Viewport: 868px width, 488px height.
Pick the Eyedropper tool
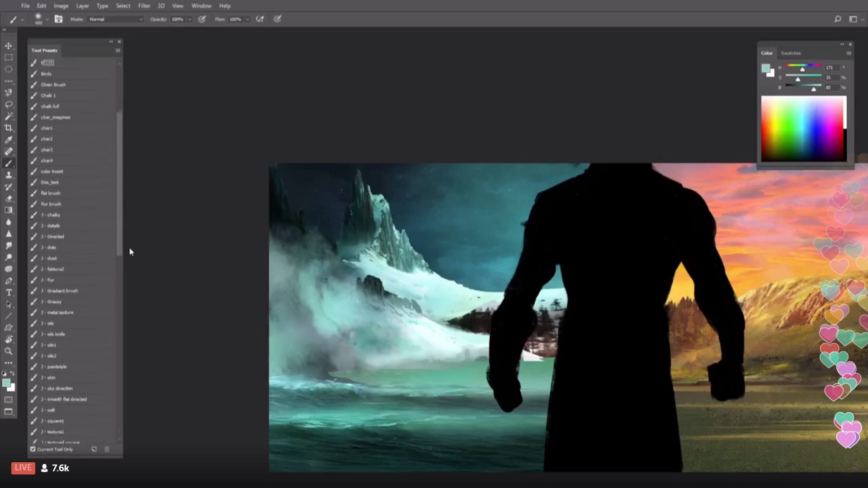click(x=8, y=140)
